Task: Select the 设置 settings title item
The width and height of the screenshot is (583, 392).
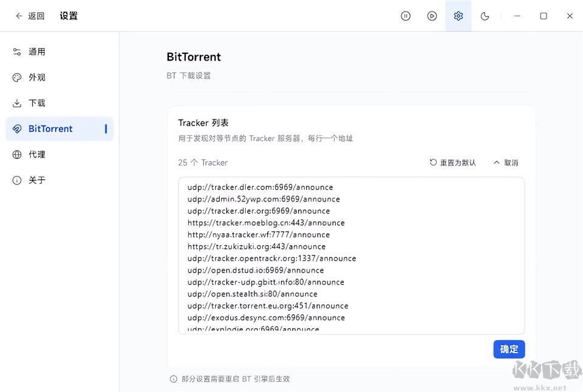Action: click(68, 16)
